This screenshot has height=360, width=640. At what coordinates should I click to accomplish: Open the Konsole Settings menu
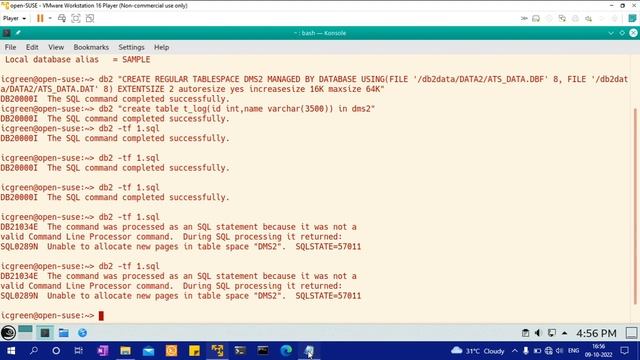[x=131, y=47]
